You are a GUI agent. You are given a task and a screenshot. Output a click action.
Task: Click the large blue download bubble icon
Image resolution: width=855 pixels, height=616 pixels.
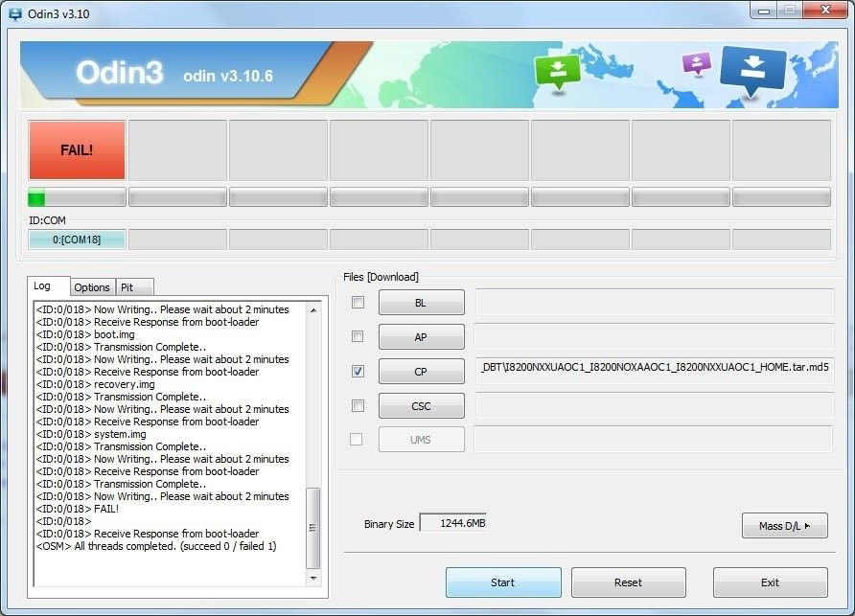[753, 71]
